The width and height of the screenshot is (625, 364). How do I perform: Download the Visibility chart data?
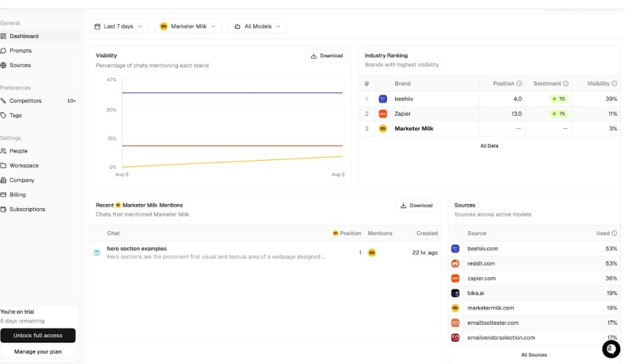(x=326, y=56)
